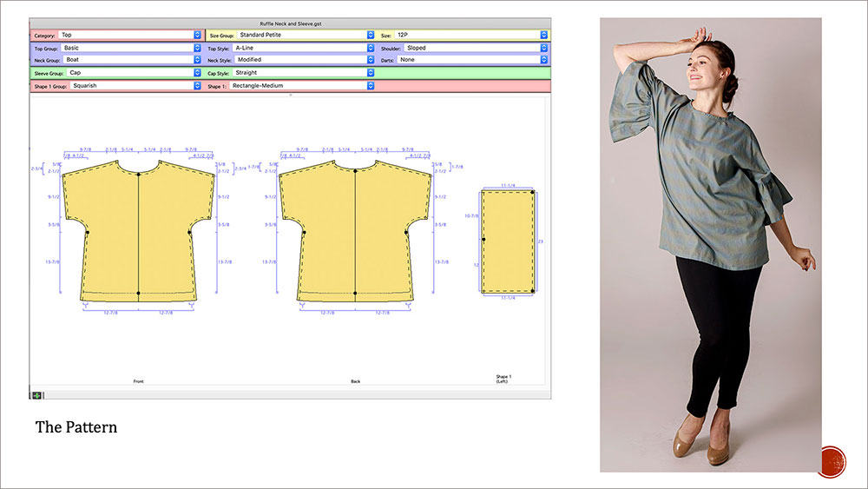Screen dimensions: 868x489
Task: Open the Sleeve Group Cap dropdown
Action: coord(134,74)
